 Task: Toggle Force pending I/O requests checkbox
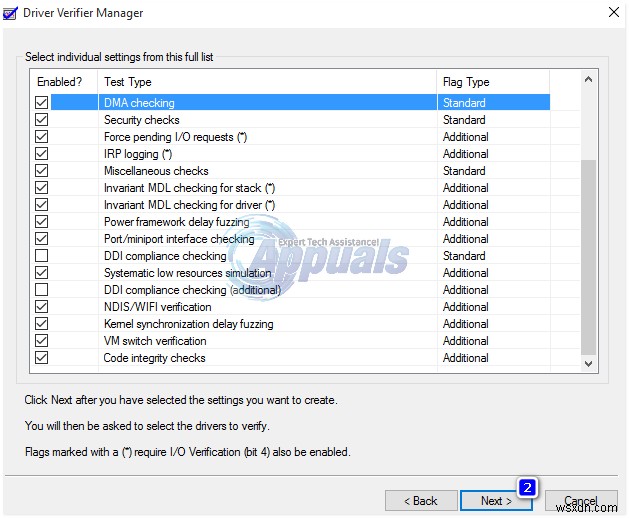(x=41, y=137)
